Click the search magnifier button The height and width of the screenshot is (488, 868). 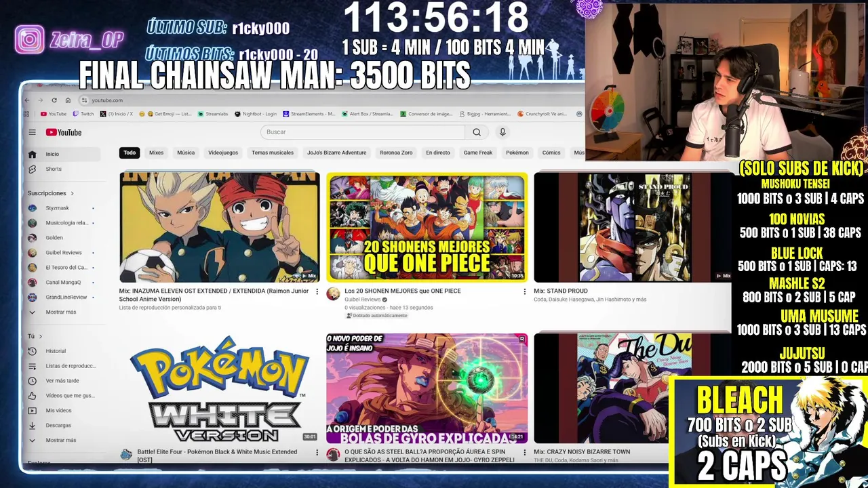click(x=477, y=132)
